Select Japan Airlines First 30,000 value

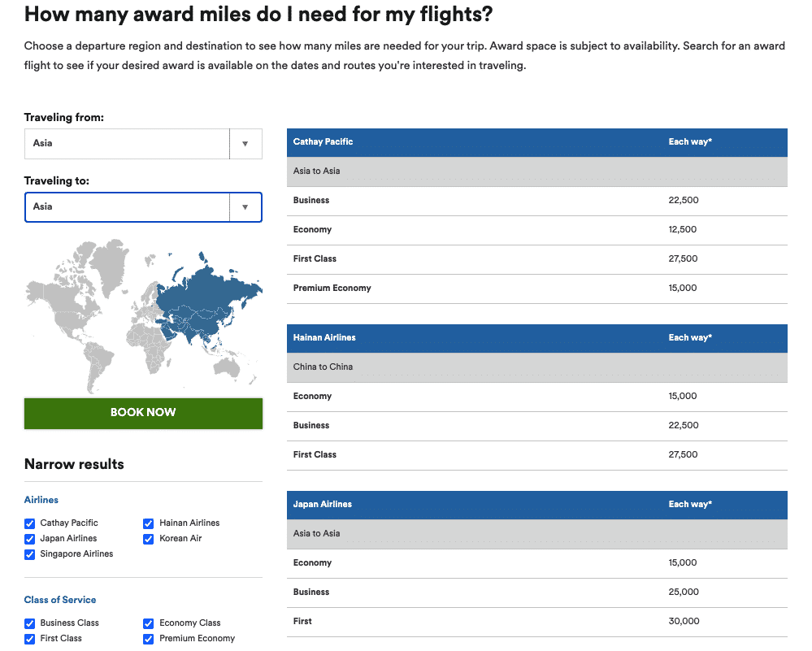(x=684, y=622)
